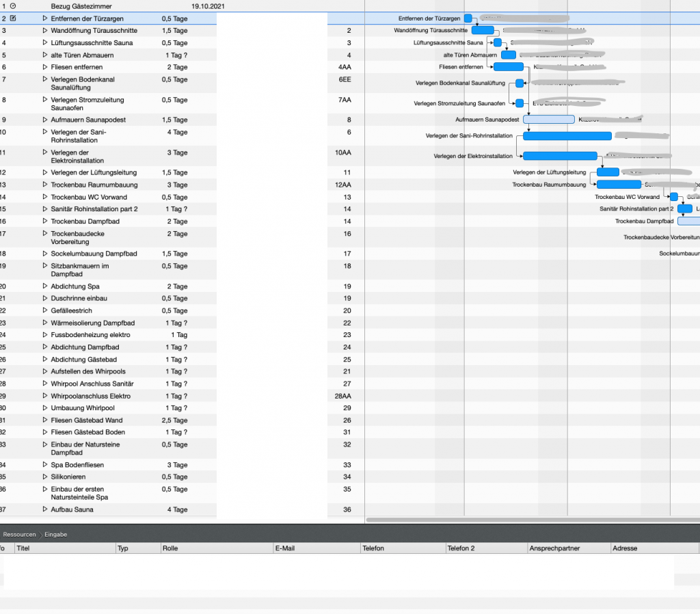Expand the Whirpool Anschluss Sanitär row
The height and width of the screenshot is (614, 700).
[x=44, y=383]
